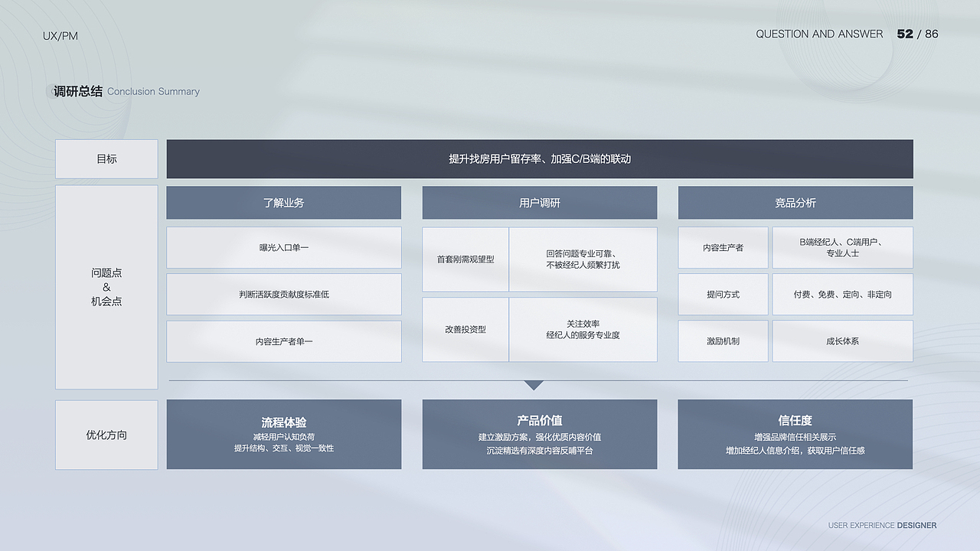Select the 目标 label box

pyautogui.click(x=106, y=158)
